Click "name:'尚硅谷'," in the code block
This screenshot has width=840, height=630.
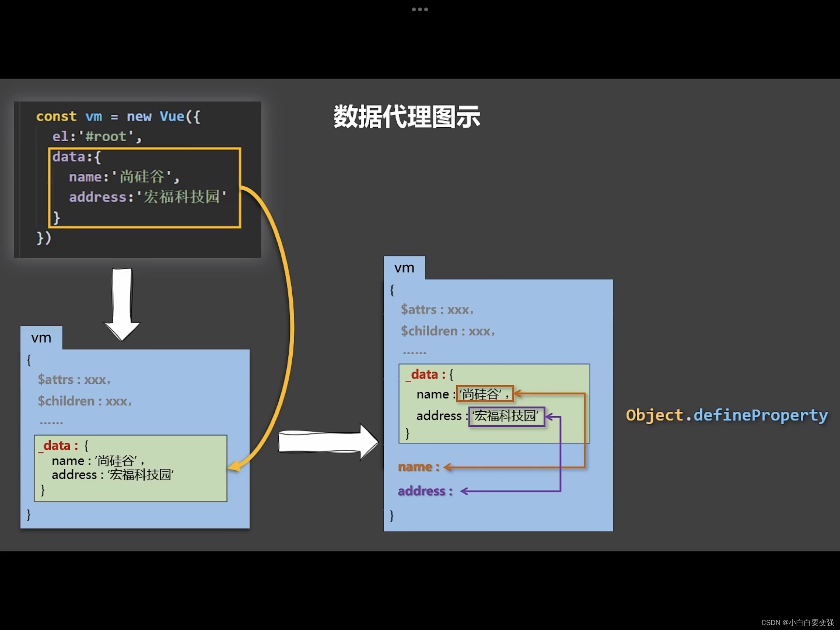[x=124, y=177]
